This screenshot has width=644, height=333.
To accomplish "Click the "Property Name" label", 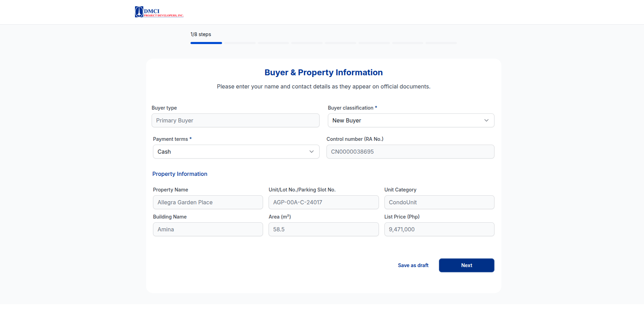I will coord(170,190).
